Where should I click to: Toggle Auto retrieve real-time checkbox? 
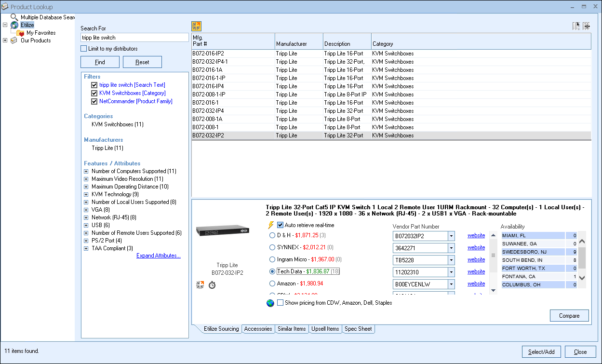click(280, 225)
